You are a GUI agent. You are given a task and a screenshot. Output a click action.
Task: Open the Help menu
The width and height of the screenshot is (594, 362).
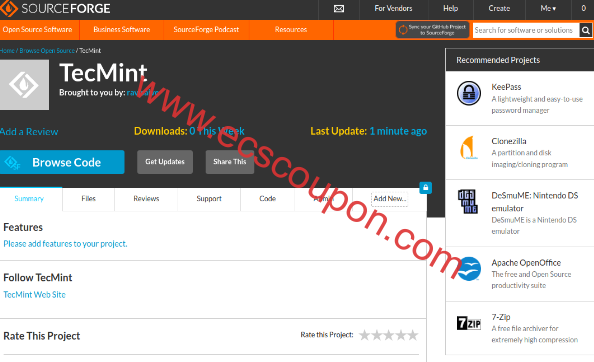450,8
